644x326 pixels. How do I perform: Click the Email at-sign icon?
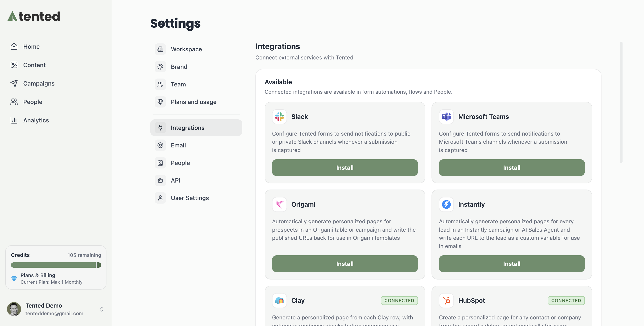coord(160,145)
